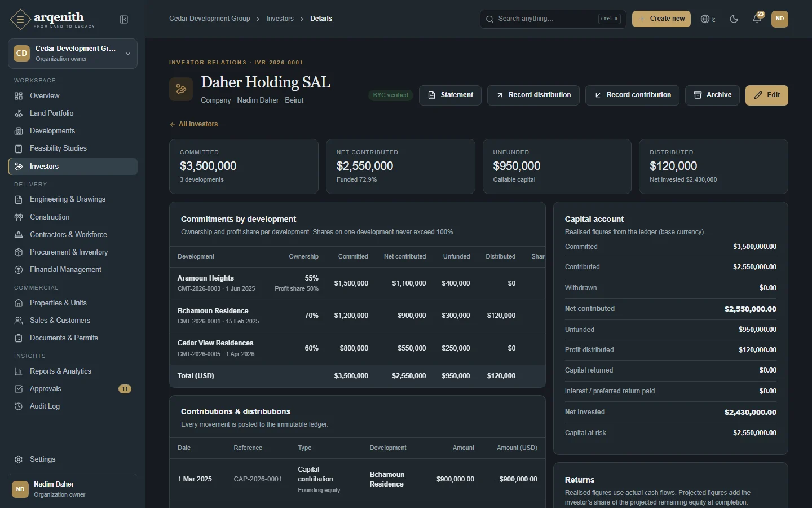Click the Developments sidebar icon
The image size is (812, 508).
[x=19, y=131]
